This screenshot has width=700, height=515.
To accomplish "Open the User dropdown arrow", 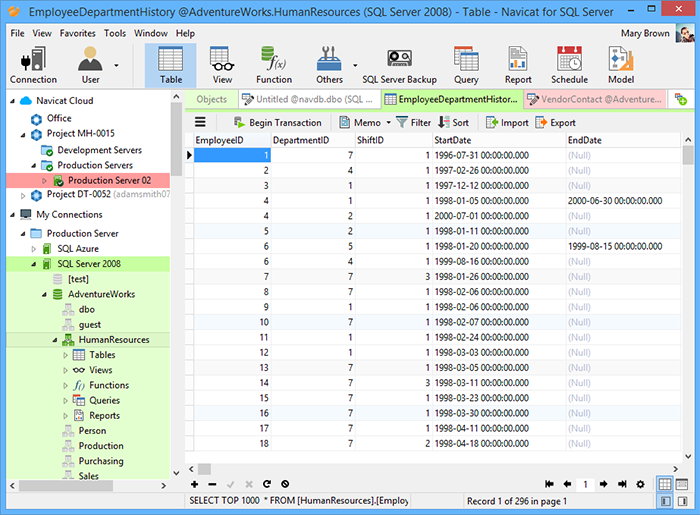I will [x=116, y=66].
